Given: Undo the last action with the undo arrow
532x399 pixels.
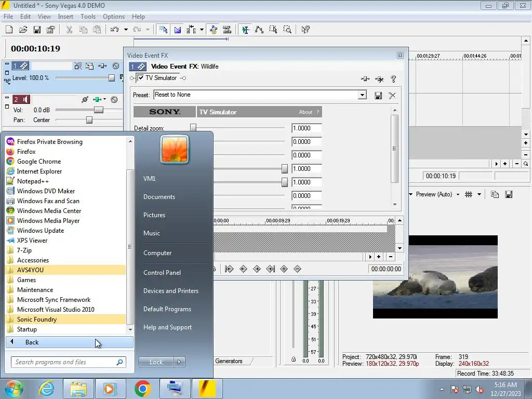Looking at the screenshot, I should coord(114,30).
